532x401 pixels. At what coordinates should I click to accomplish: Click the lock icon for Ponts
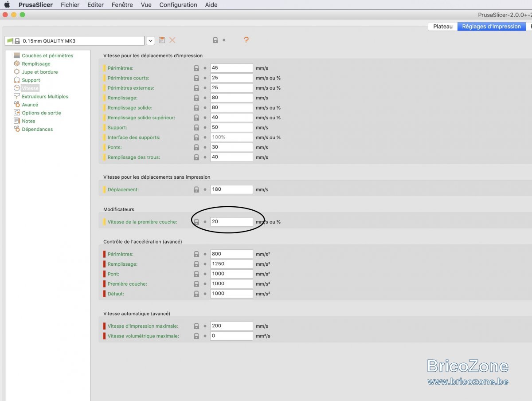[x=196, y=147]
